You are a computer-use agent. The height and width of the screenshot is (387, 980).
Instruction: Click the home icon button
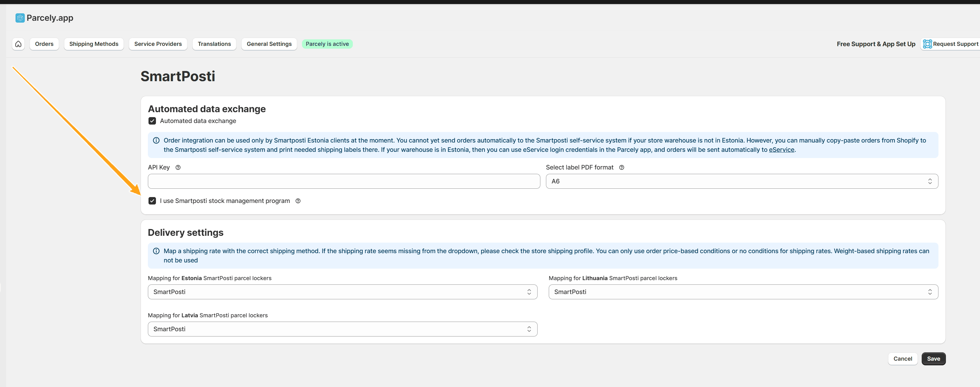(18, 44)
